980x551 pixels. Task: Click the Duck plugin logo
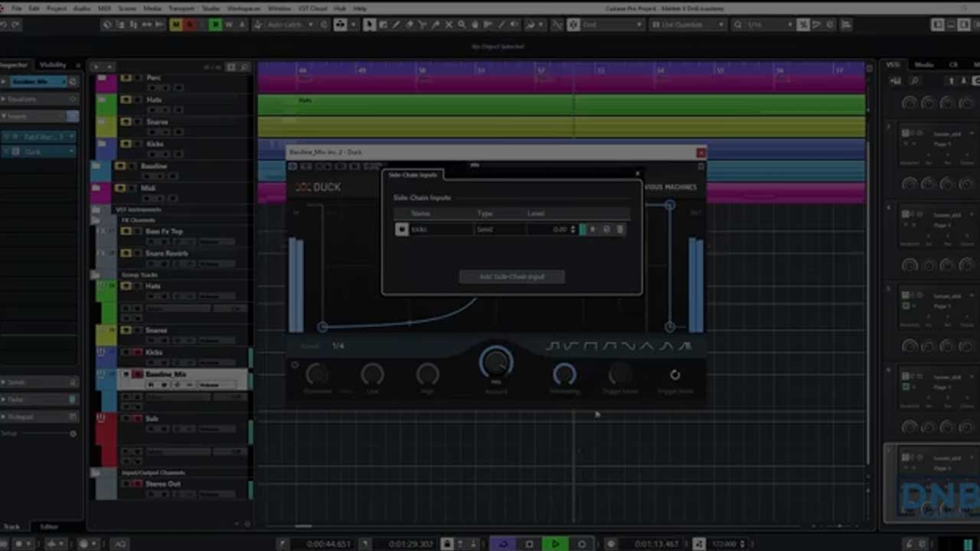(x=318, y=187)
